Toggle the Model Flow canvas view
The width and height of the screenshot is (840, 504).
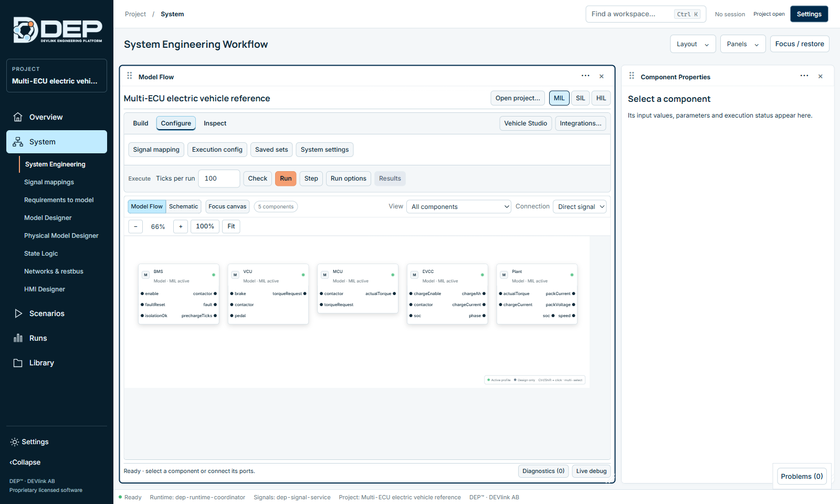pos(147,207)
